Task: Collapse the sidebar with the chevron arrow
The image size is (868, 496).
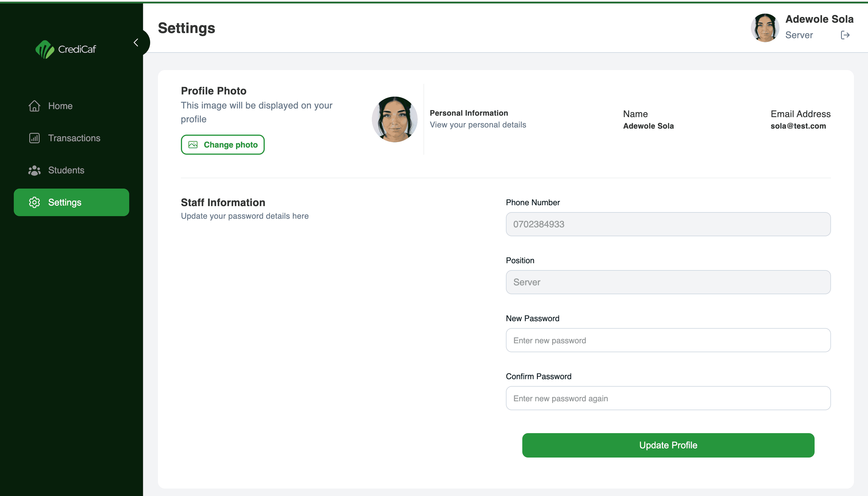Action: point(136,42)
